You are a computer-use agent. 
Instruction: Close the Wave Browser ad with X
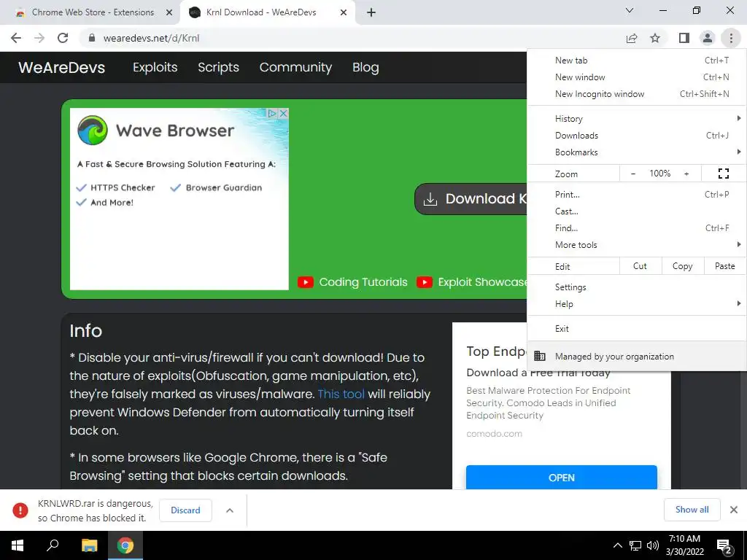tap(284, 113)
